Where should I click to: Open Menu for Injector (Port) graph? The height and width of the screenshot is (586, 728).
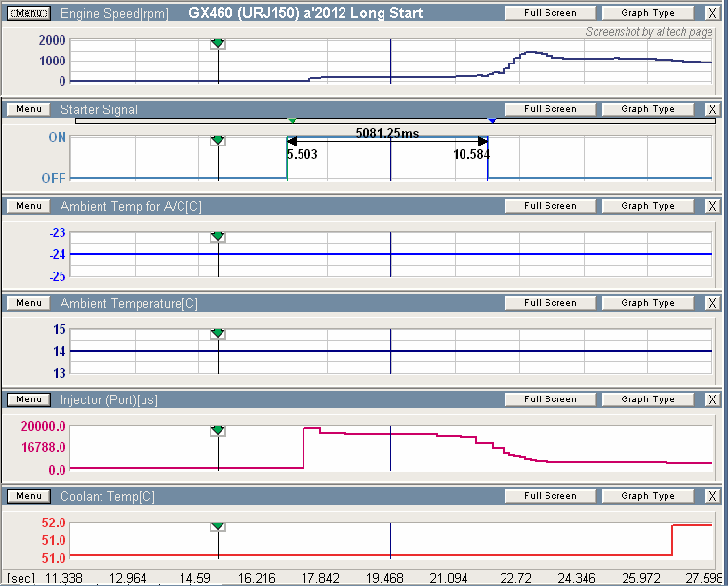click(28, 399)
